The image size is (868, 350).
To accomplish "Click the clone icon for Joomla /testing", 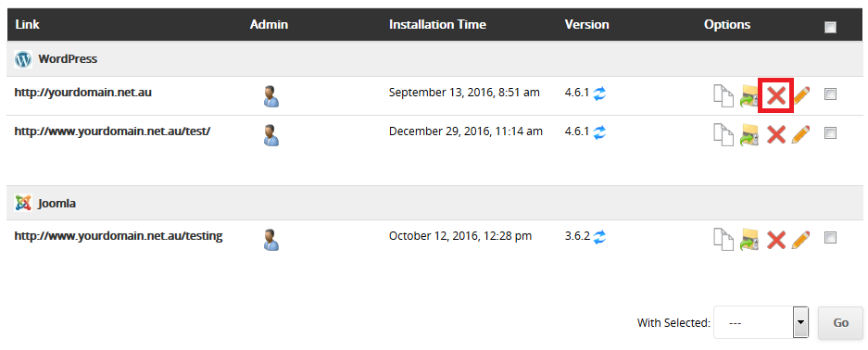I will point(723,239).
